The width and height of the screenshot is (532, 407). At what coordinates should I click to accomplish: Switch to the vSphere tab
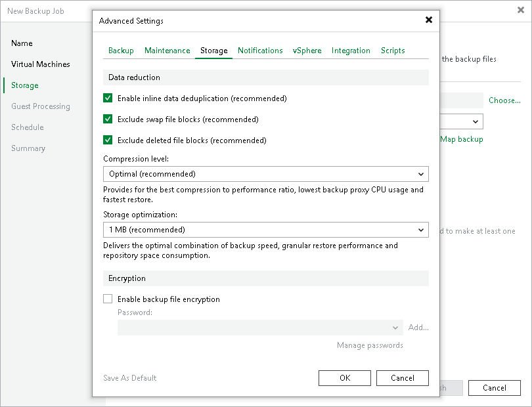click(x=307, y=50)
